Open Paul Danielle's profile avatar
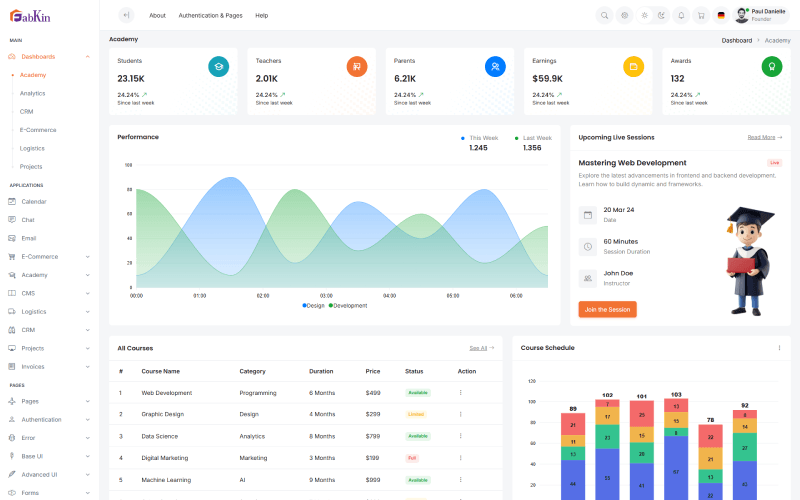Viewport: 800px width, 500px height. point(741,15)
